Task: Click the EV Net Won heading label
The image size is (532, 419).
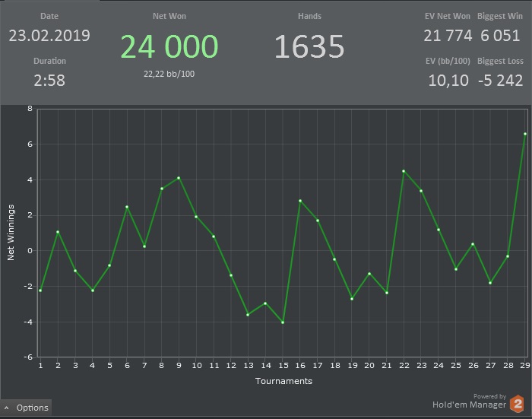Action: (447, 16)
